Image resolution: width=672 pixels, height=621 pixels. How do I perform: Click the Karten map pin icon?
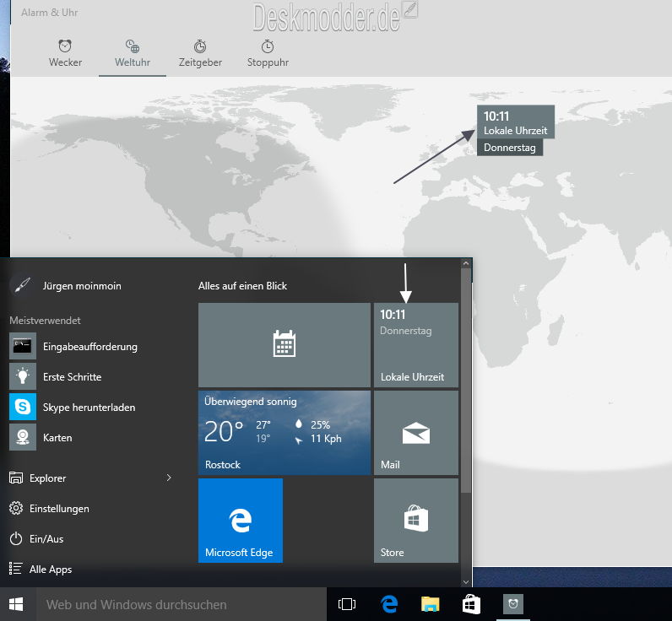23,437
